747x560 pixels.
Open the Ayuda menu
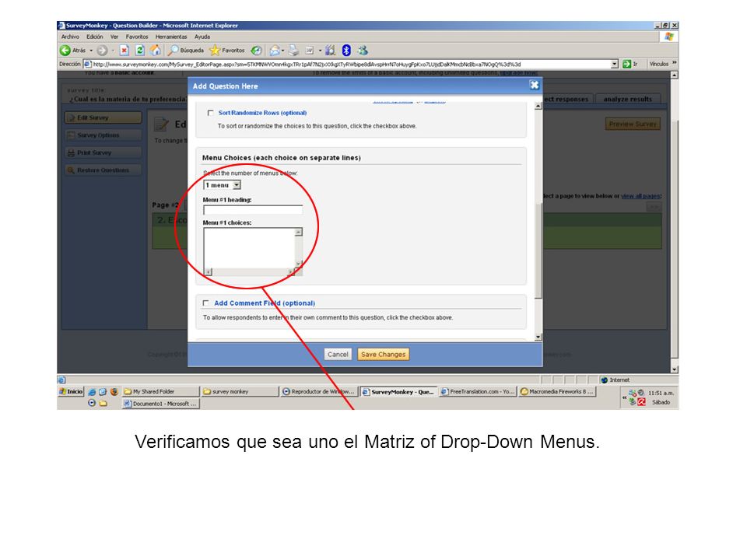(202, 37)
